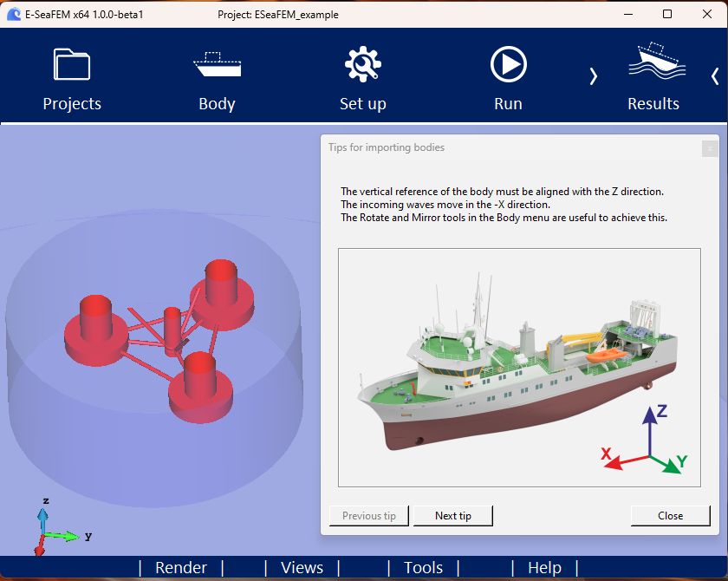Click the Set up label text
This screenshot has height=581, width=728.
(363, 104)
